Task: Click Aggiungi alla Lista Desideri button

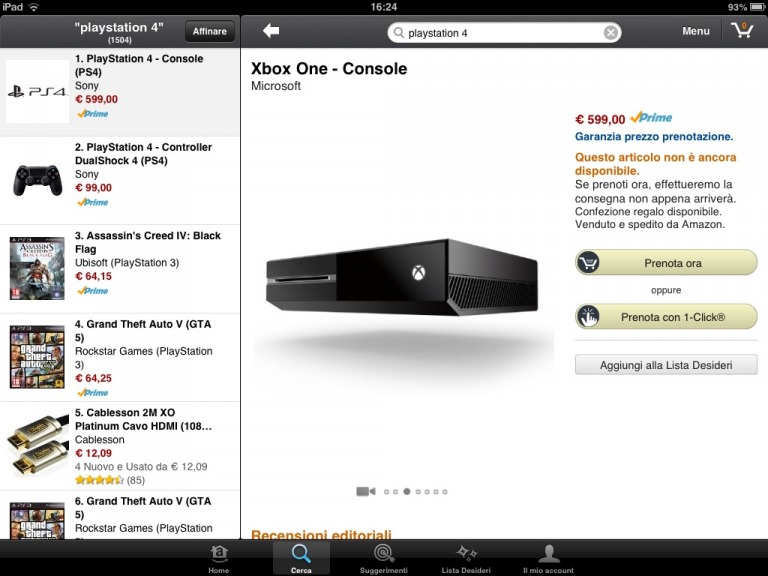Action: coord(666,365)
